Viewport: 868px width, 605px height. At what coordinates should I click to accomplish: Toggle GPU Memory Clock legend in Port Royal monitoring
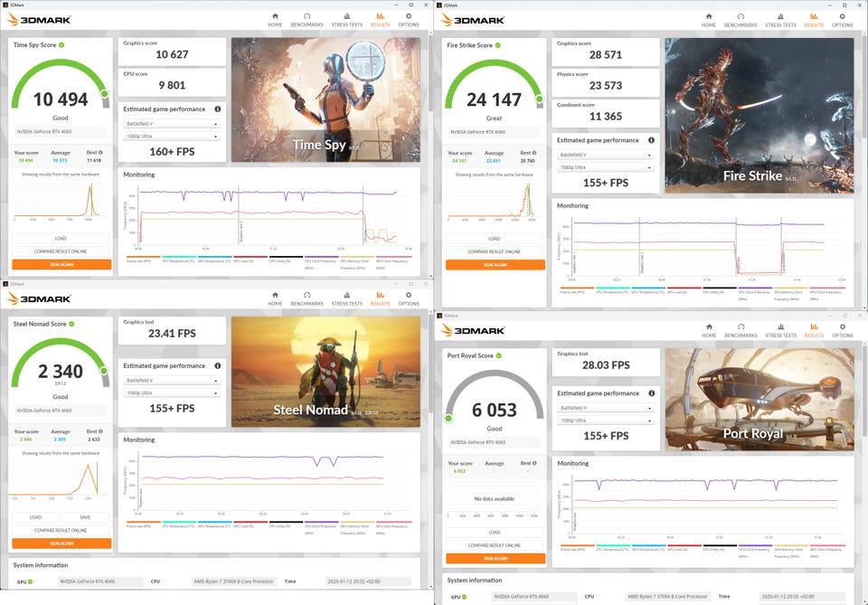tap(790, 551)
